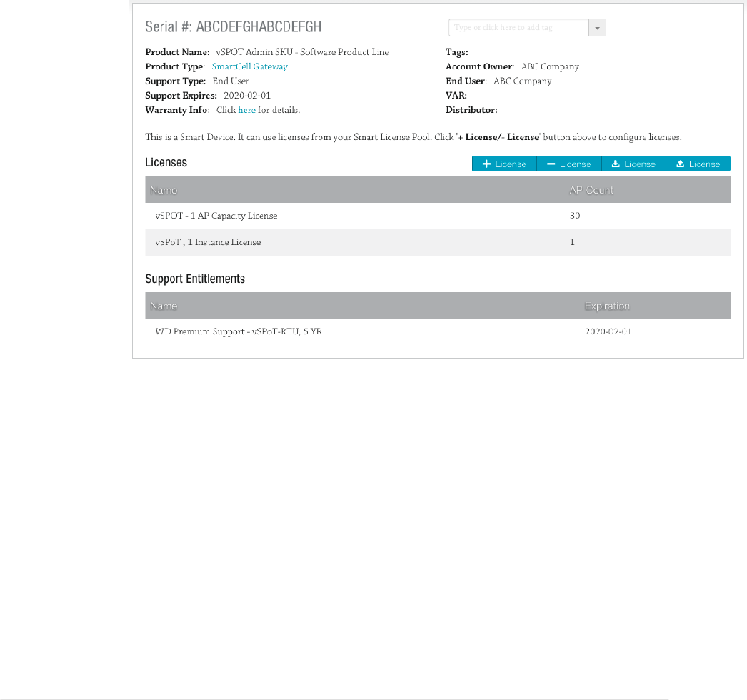The height and width of the screenshot is (700, 747).
Task: Click the Licenses section heading
Action: pyautogui.click(x=166, y=162)
